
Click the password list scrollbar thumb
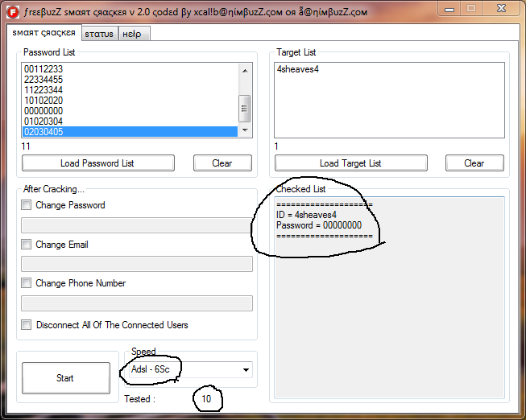click(x=245, y=109)
